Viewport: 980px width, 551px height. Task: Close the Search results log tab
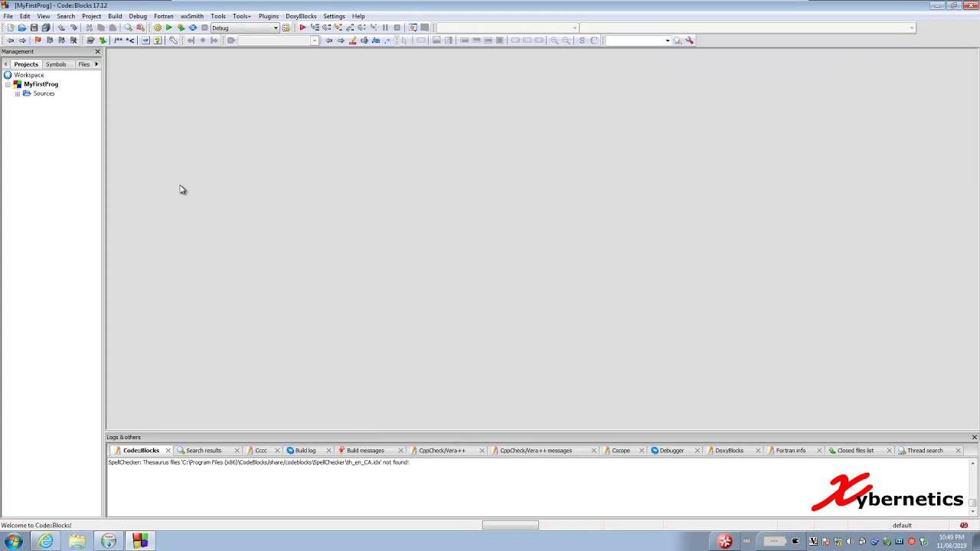[237, 451]
